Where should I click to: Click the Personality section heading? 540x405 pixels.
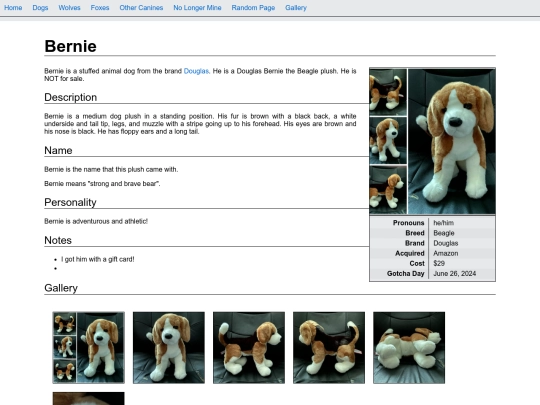click(70, 202)
